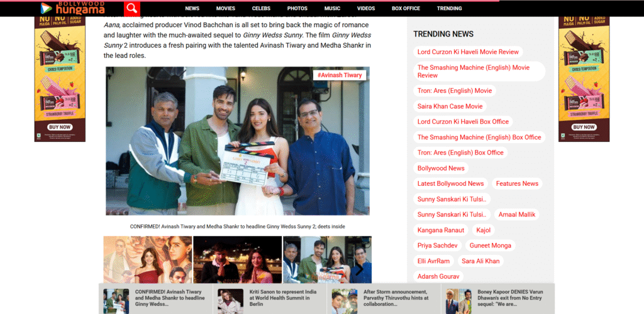Open Lord Curzon Ki Haveli Movie Review

(468, 52)
